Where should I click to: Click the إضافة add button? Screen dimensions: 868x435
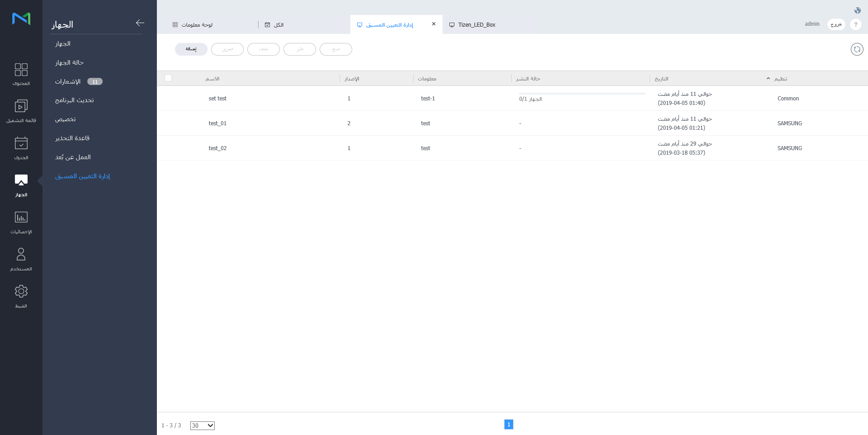click(x=191, y=49)
